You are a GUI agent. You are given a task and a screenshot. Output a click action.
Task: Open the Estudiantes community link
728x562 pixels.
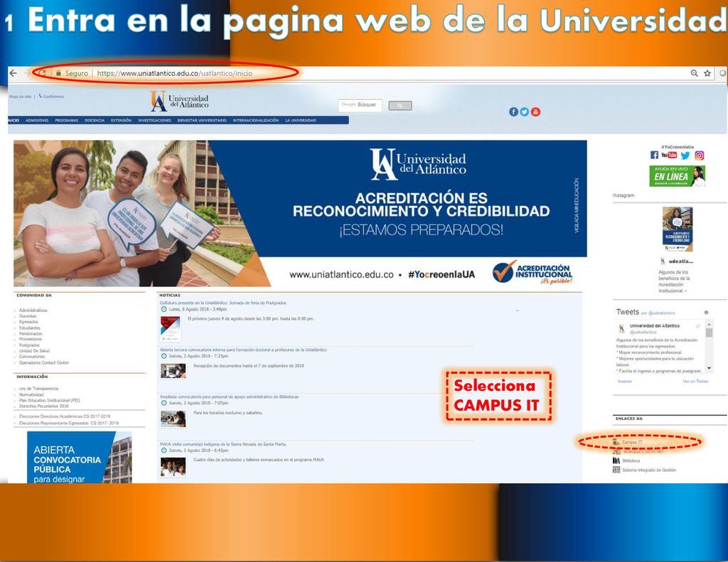click(x=30, y=328)
